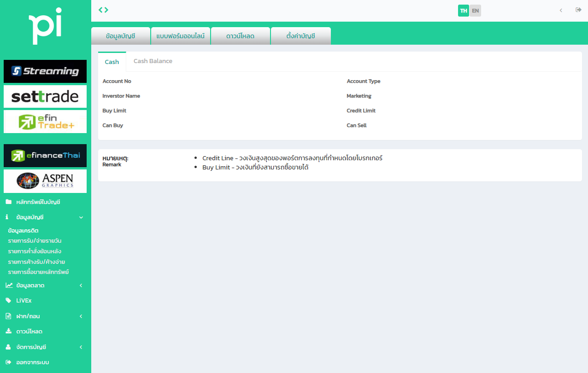Open แบบฟอร์มออนไลน์ from the top tabs

point(181,35)
